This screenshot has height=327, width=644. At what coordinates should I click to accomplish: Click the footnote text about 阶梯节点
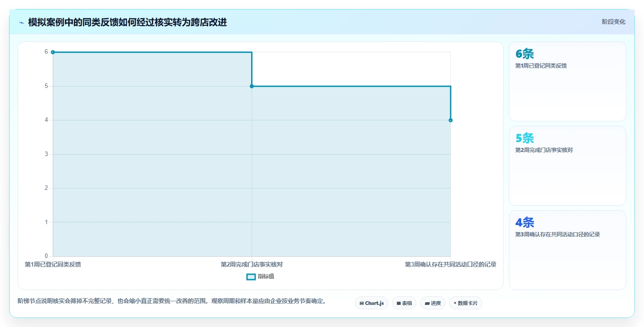tap(172, 301)
